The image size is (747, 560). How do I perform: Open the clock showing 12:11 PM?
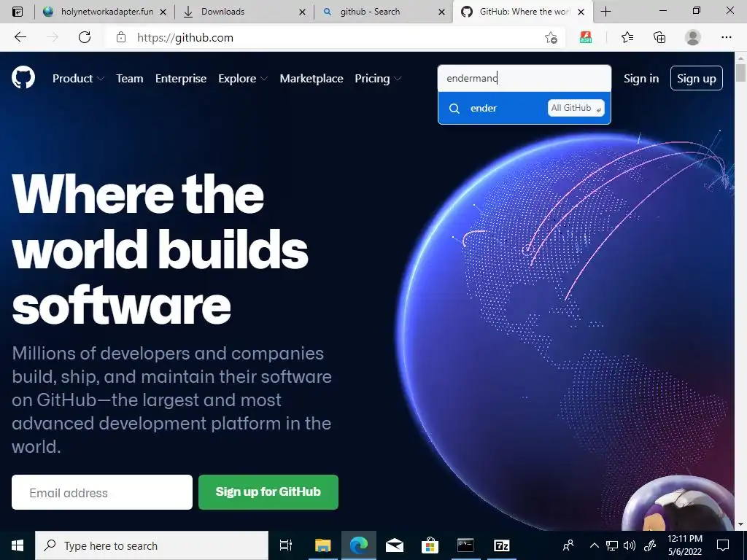point(684,545)
